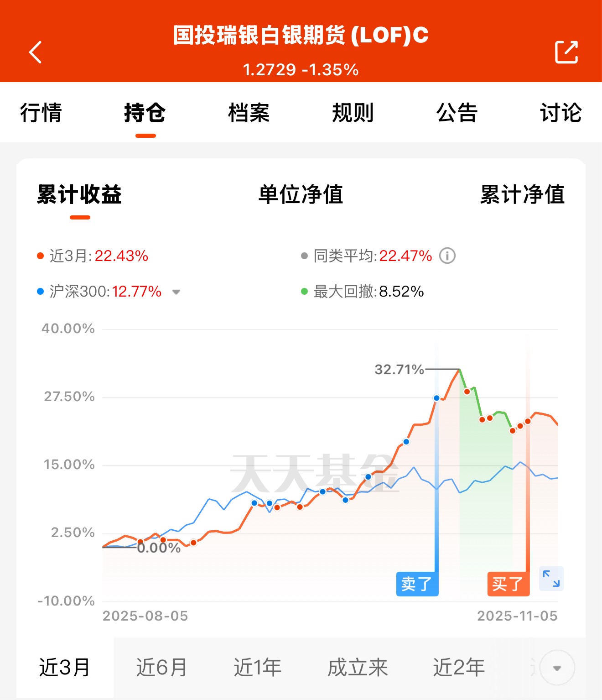Tap the share icon in header
The width and height of the screenshot is (602, 700).
click(566, 52)
